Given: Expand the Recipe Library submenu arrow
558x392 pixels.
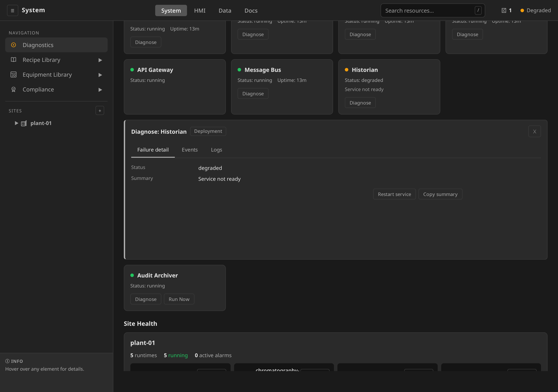Looking at the screenshot, I should 100,60.
